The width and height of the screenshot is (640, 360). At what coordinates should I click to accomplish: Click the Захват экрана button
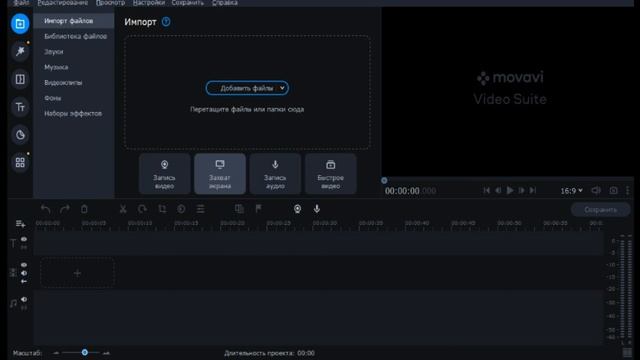[220, 174]
